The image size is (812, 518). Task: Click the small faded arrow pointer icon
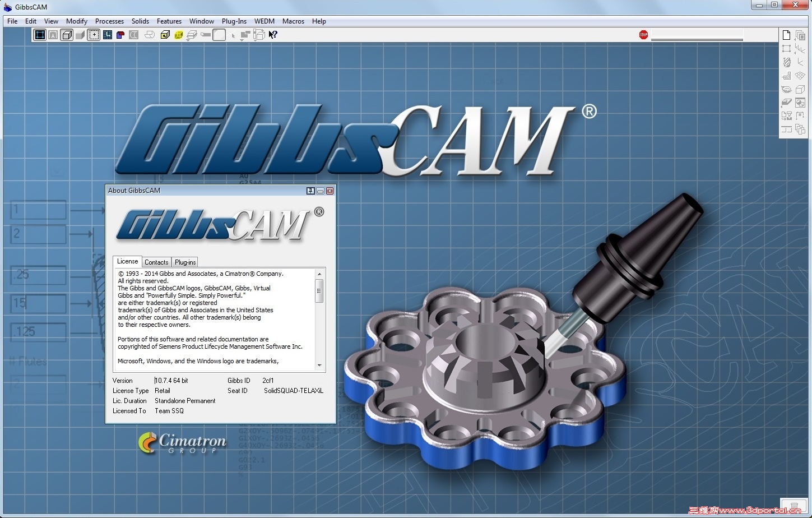(233, 36)
